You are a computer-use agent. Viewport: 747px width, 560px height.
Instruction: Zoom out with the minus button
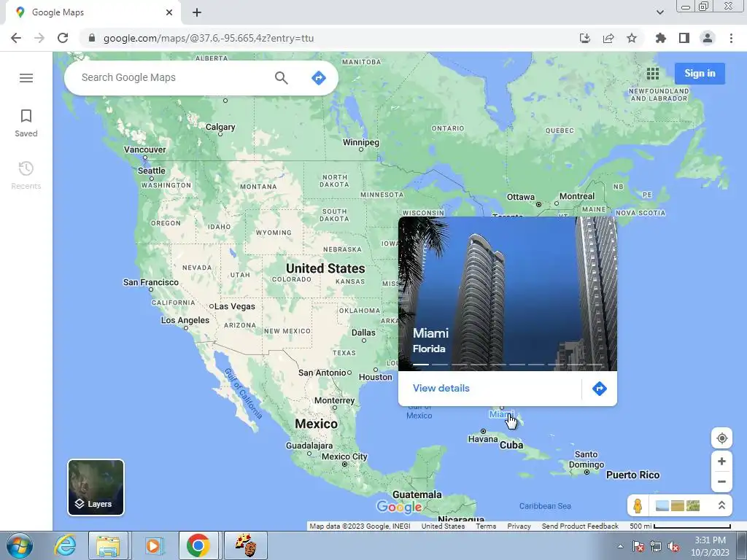(x=721, y=481)
